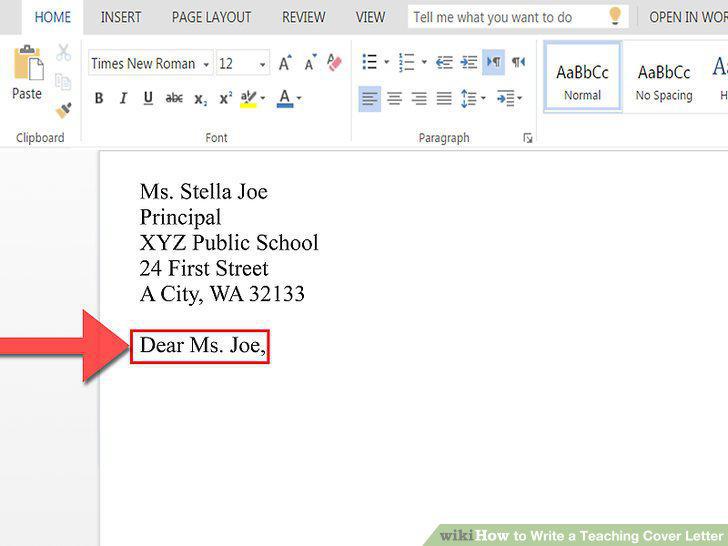The height and width of the screenshot is (546, 728).
Task: Toggle Strikethrough formatting
Action: pyautogui.click(x=174, y=98)
